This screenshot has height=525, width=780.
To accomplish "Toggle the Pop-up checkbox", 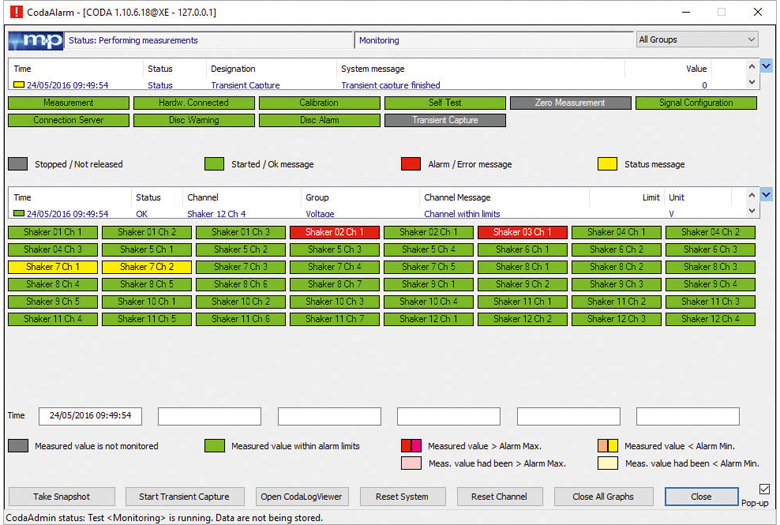I will point(765,489).
